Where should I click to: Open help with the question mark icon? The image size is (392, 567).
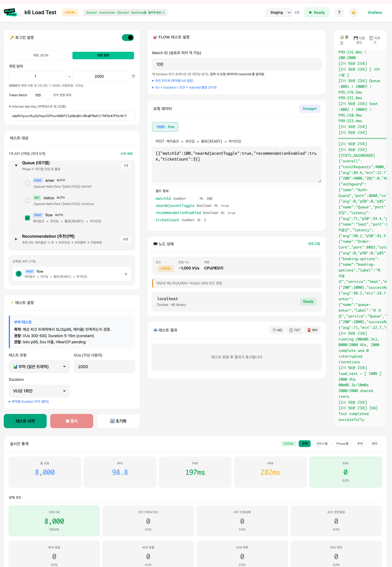(x=339, y=13)
